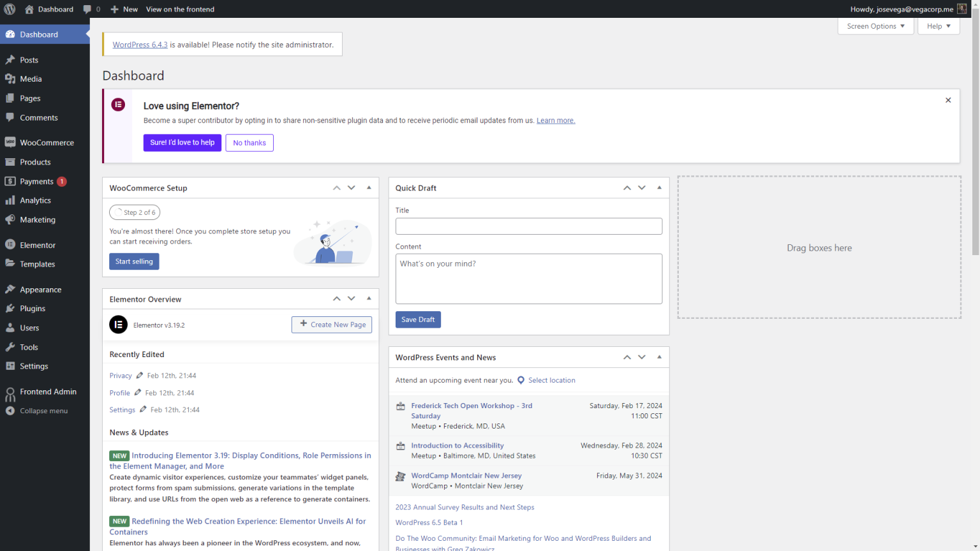Open the Screen Options dropdown
This screenshot has height=551, width=980.
pos(875,26)
